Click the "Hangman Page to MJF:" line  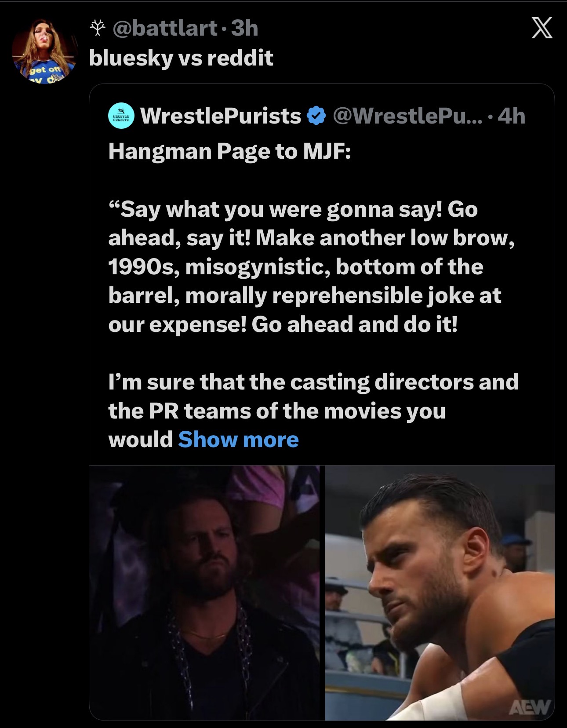(229, 151)
